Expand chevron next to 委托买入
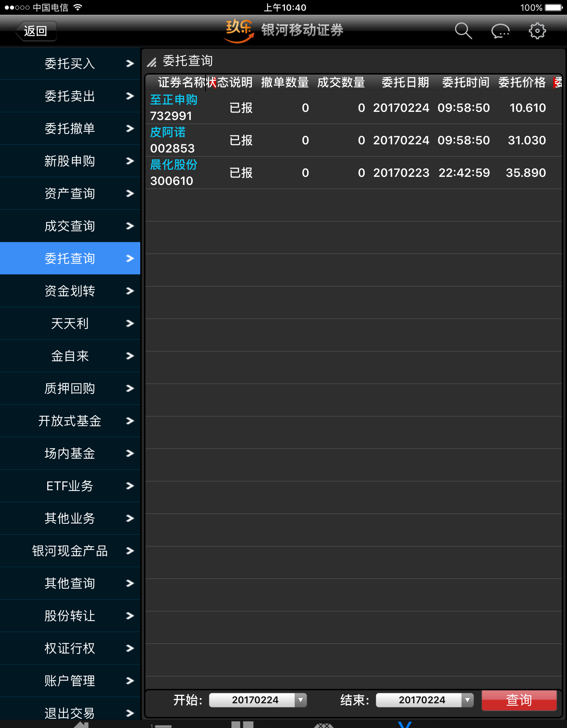The width and height of the screenshot is (567, 728). pyautogui.click(x=130, y=63)
